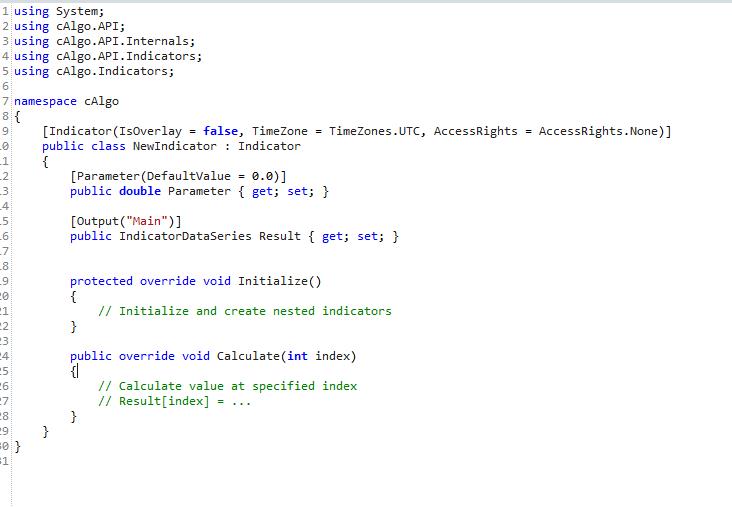Click the "false" value after IsOverlay

click(220, 131)
